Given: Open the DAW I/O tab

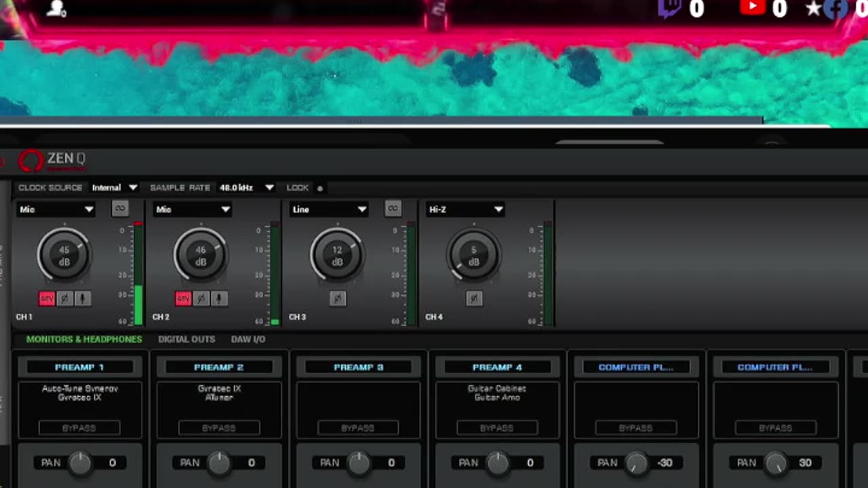Looking at the screenshot, I should click(x=248, y=339).
